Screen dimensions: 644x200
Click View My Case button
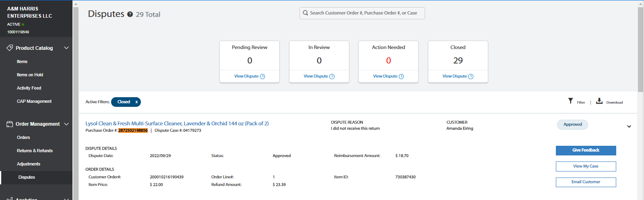586,166
